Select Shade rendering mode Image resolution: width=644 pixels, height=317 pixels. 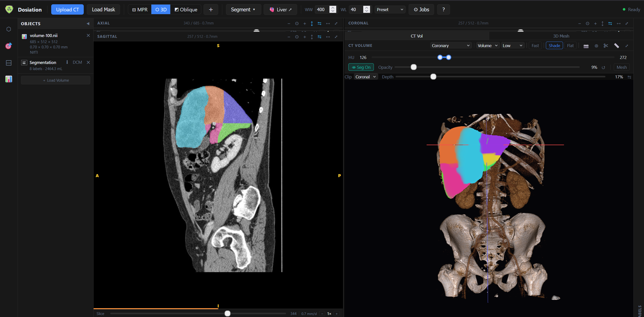[554, 46]
